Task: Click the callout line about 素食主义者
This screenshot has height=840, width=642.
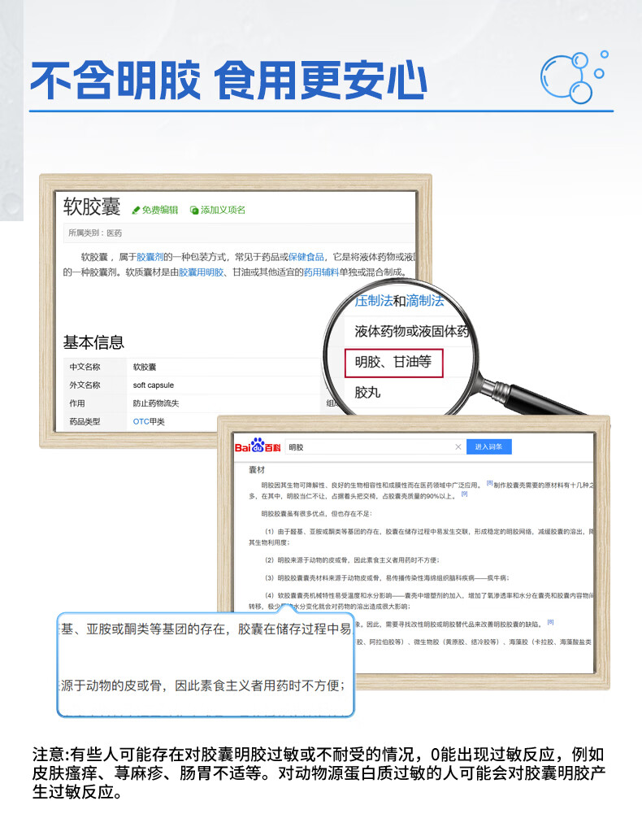Action: [x=203, y=685]
